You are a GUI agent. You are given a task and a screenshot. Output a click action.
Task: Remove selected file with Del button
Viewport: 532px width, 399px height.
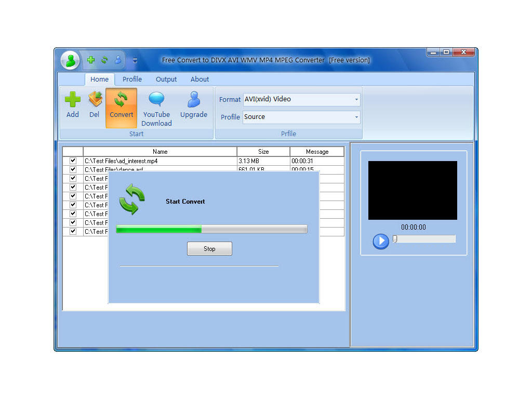pos(95,105)
